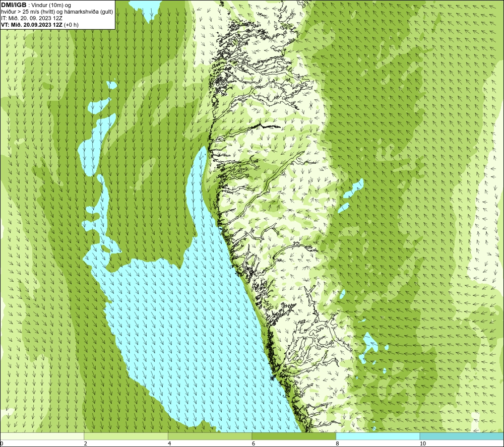The height and width of the screenshot is (447, 504).
Task: Click the 'hviður > 25 m/s' legend line
Action: click(x=57, y=12)
